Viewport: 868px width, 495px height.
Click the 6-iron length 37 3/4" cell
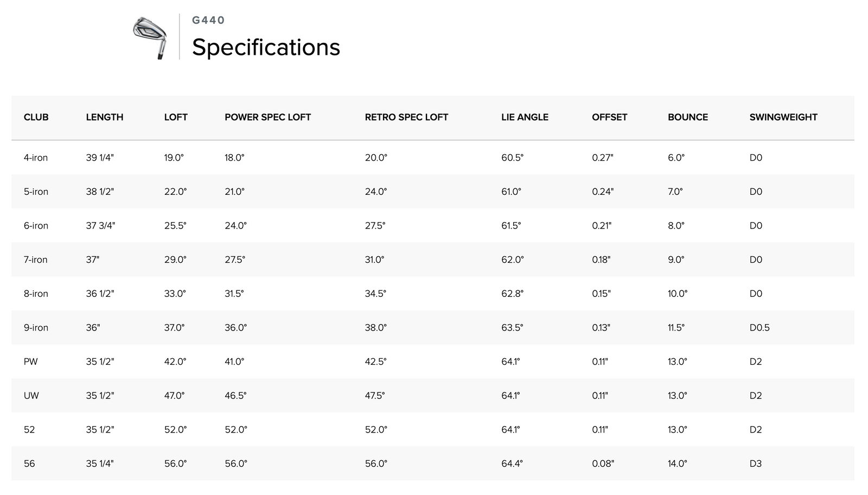coord(100,226)
